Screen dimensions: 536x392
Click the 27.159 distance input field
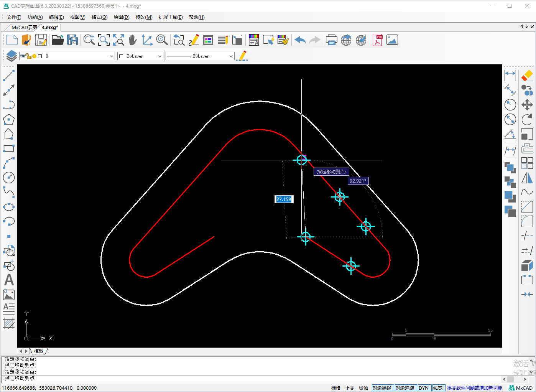284,199
